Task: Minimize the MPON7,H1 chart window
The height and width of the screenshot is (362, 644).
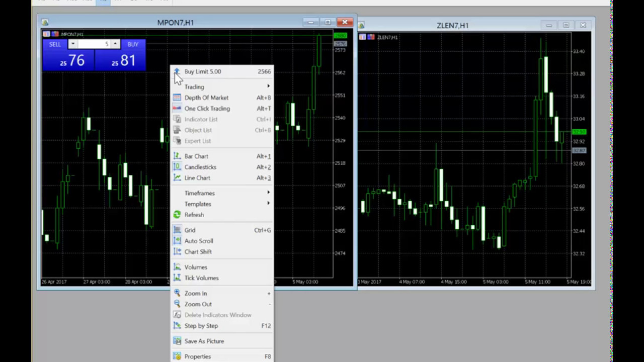Action: pos(311,22)
